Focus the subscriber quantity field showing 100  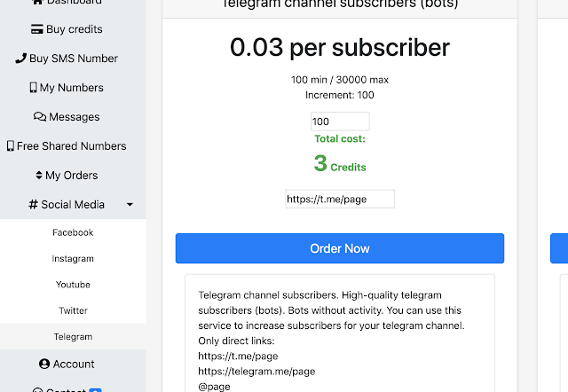pyautogui.click(x=340, y=122)
